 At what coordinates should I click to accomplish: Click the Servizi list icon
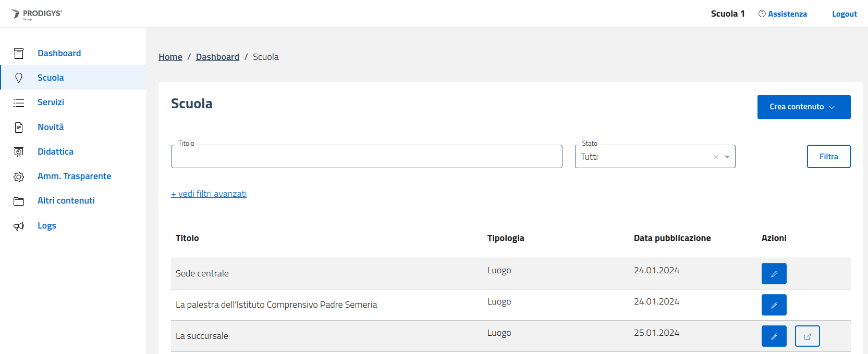(x=19, y=103)
